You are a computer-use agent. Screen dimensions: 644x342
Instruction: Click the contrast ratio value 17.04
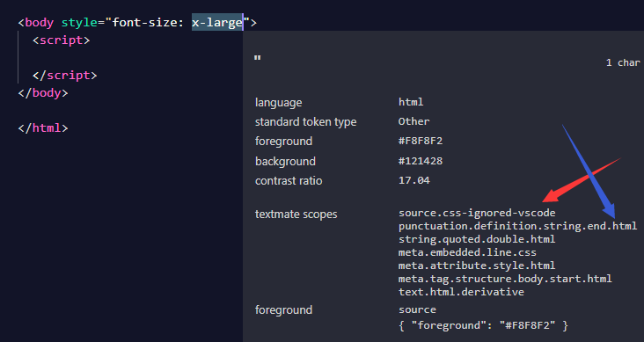click(414, 180)
